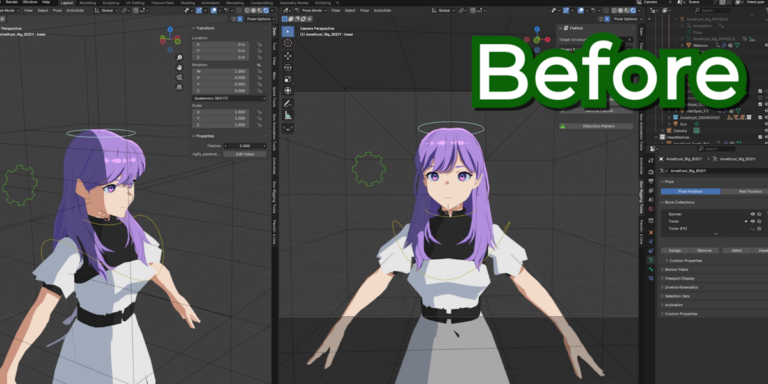The image size is (768, 384).
Task: Lock the Scale Z channel
Action: (259, 125)
